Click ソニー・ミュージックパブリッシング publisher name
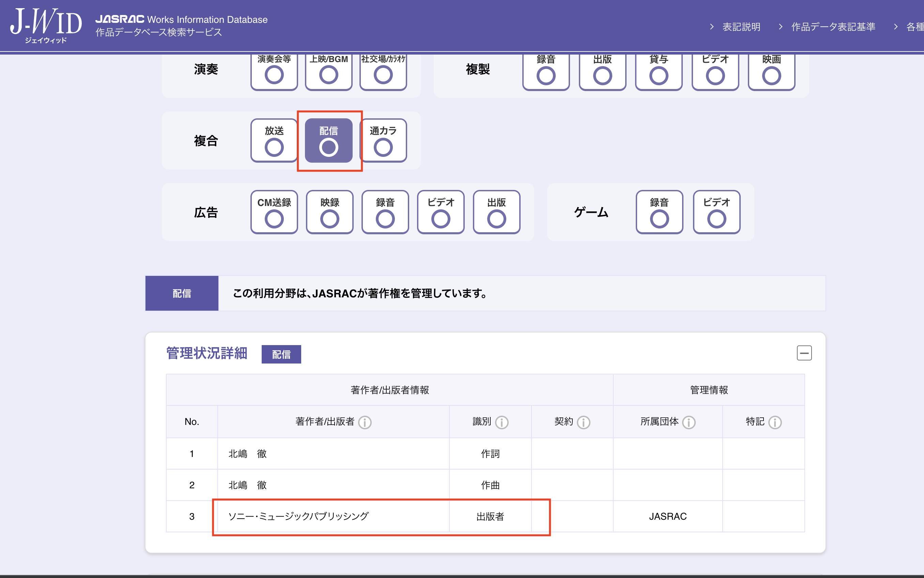 tap(298, 517)
